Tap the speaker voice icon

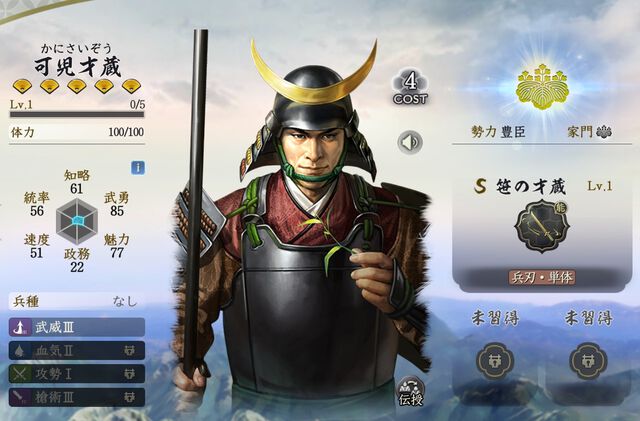pos(410,143)
